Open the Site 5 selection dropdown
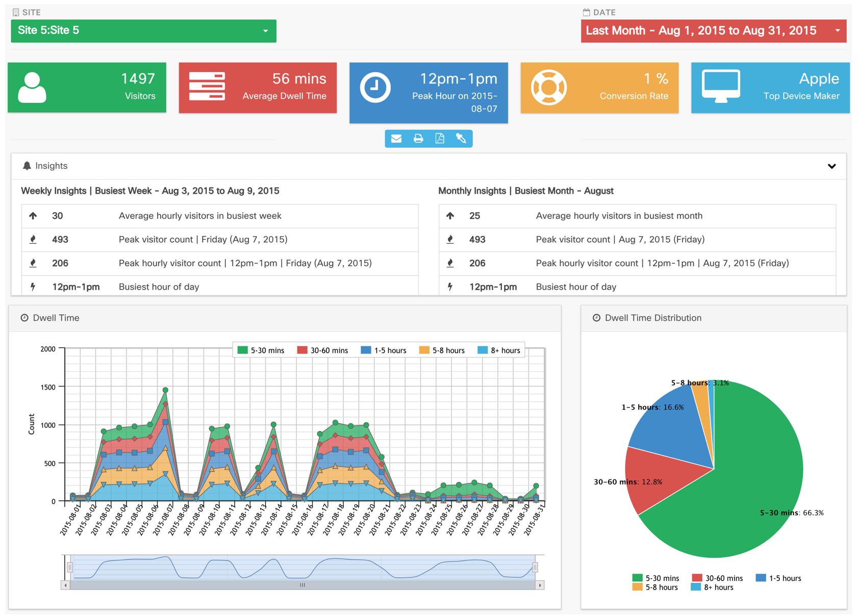Image resolution: width=857 pixels, height=616 pixels. click(x=266, y=31)
